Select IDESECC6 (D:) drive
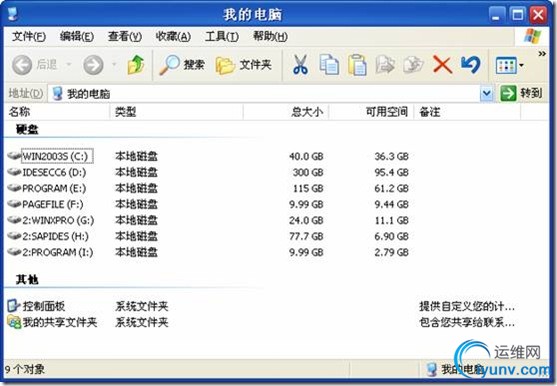Viewport: 557px width, 386px height. click(54, 173)
